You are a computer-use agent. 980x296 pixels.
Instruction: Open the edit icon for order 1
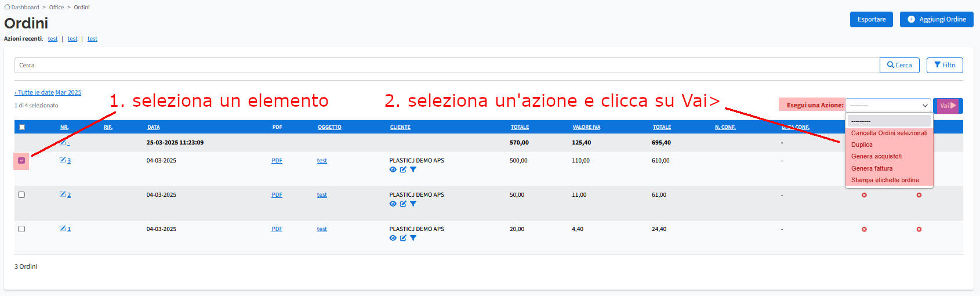point(63,229)
